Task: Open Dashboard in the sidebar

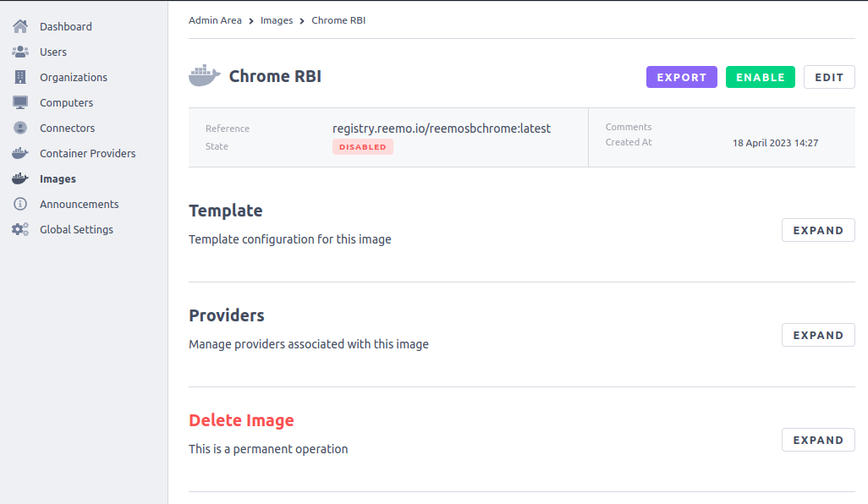Action: 65,26
